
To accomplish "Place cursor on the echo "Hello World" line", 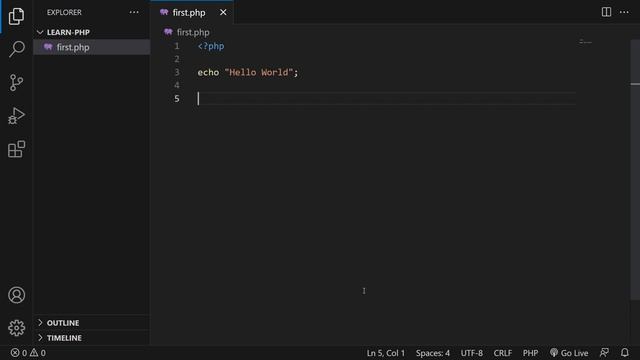I will pyautogui.click(x=248, y=73).
